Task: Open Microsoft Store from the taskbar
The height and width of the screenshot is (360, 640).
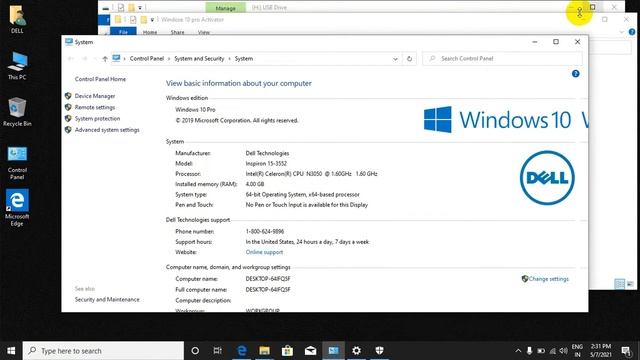Action: 287,351
